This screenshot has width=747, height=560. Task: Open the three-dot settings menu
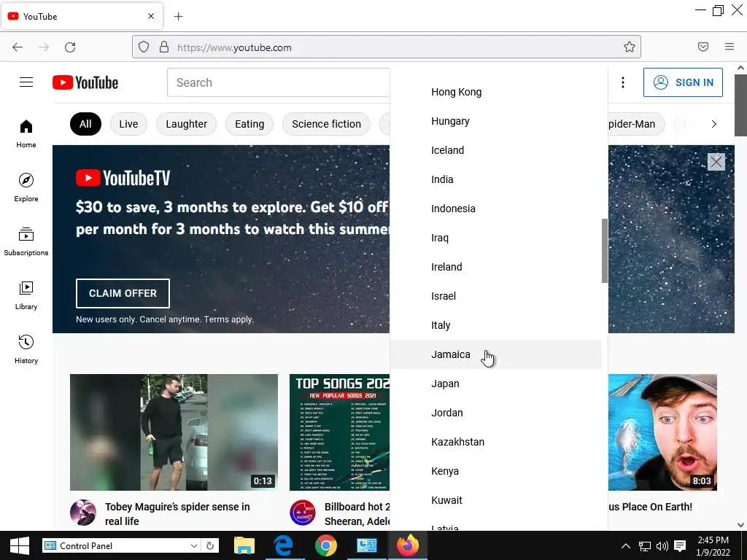tap(623, 82)
